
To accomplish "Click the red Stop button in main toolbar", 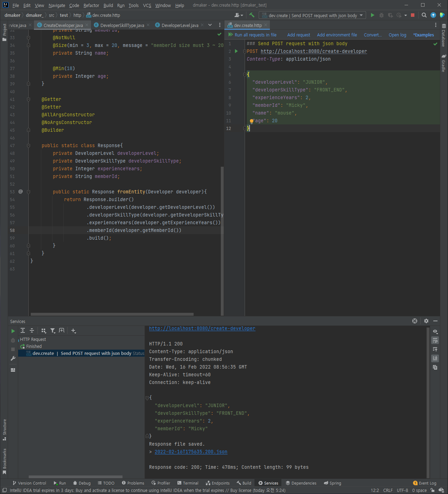I will pyautogui.click(x=413, y=15).
